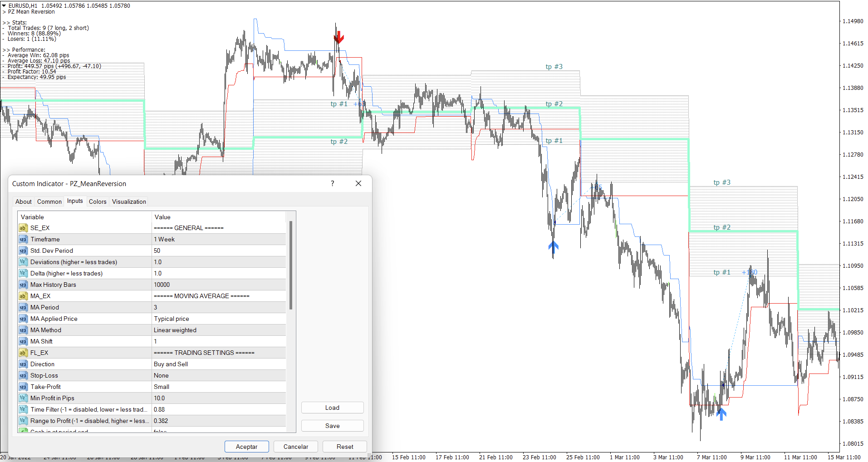868x462 pixels.
Task: Switch to the About tab
Action: pyautogui.click(x=24, y=202)
